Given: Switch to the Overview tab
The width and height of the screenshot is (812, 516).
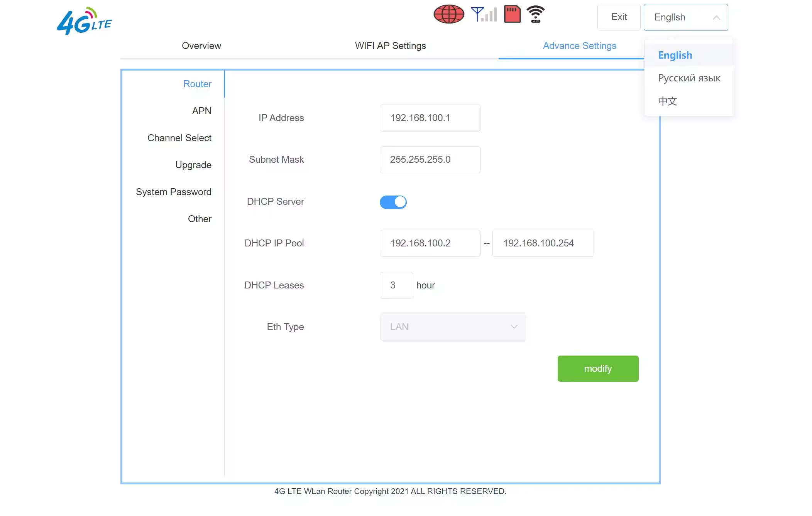Looking at the screenshot, I should (201, 46).
